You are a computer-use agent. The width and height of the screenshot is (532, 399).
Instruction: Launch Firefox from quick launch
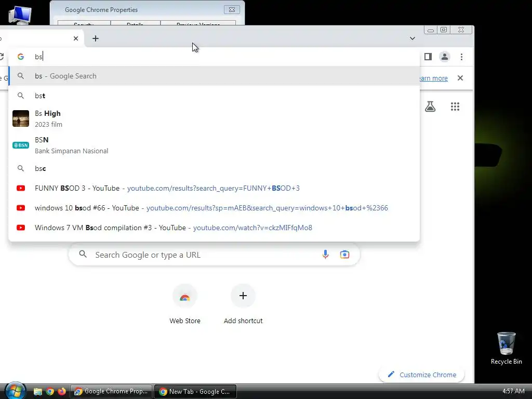pyautogui.click(x=62, y=392)
